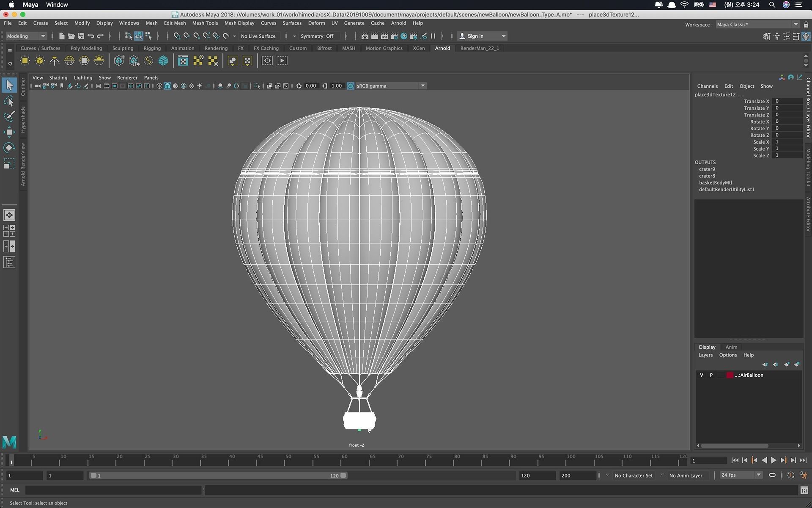Open the snap options dropdown arrow
812x508 pixels.
click(234, 36)
